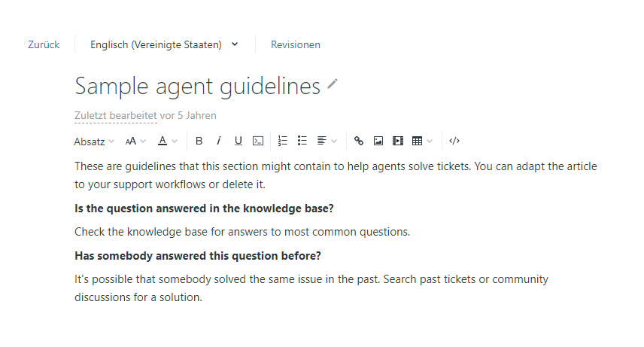The width and height of the screenshot is (644, 347).
Task: Expand the insert table dropdown
Action: pos(422,141)
